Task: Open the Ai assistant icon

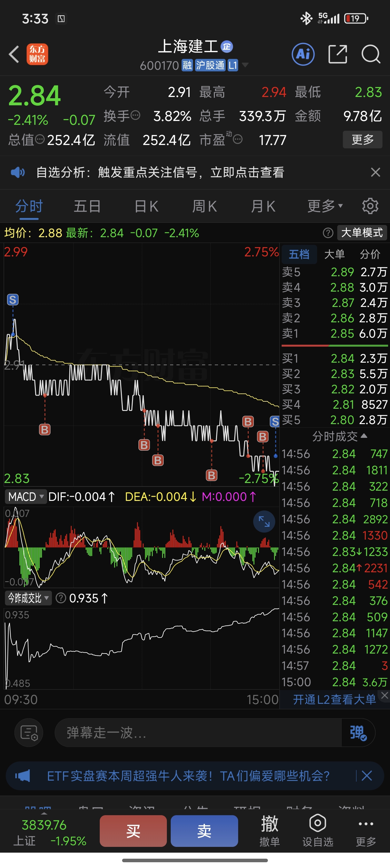Action: [x=303, y=54]
